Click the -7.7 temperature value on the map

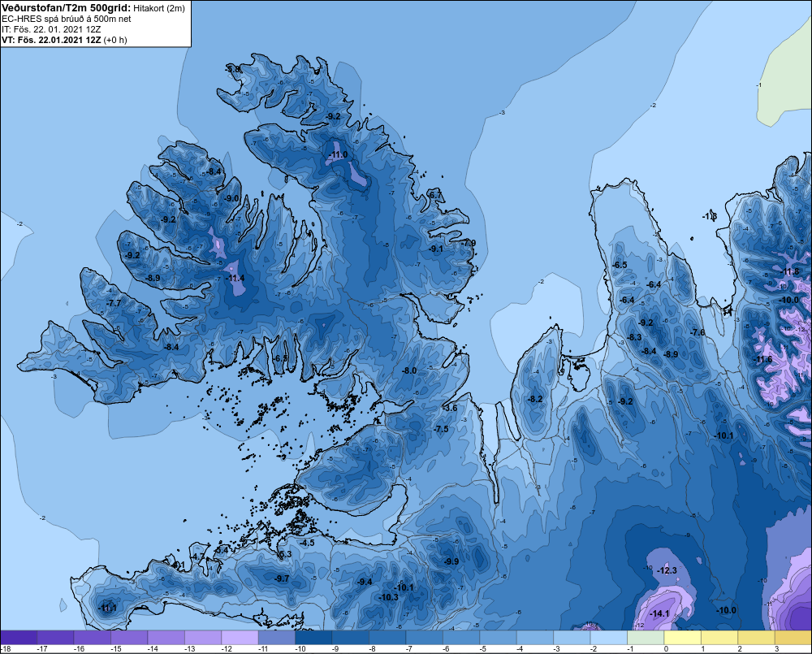114,303
